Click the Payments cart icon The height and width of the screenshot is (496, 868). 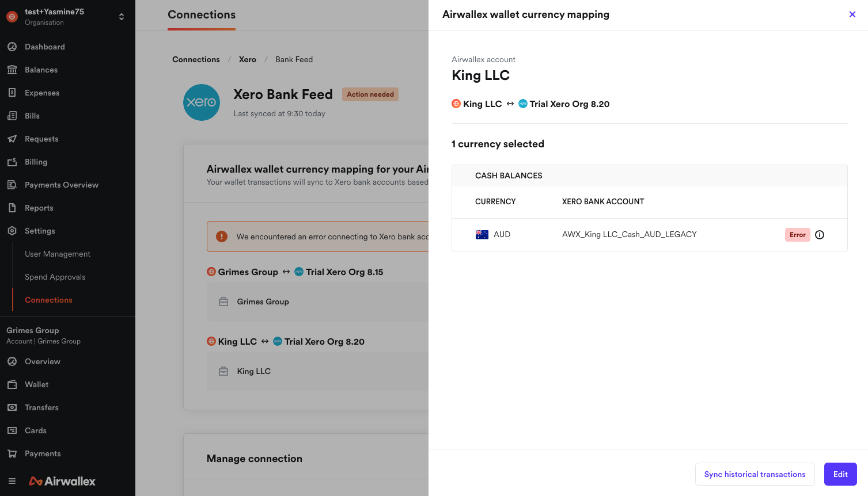tap(12, 453)
